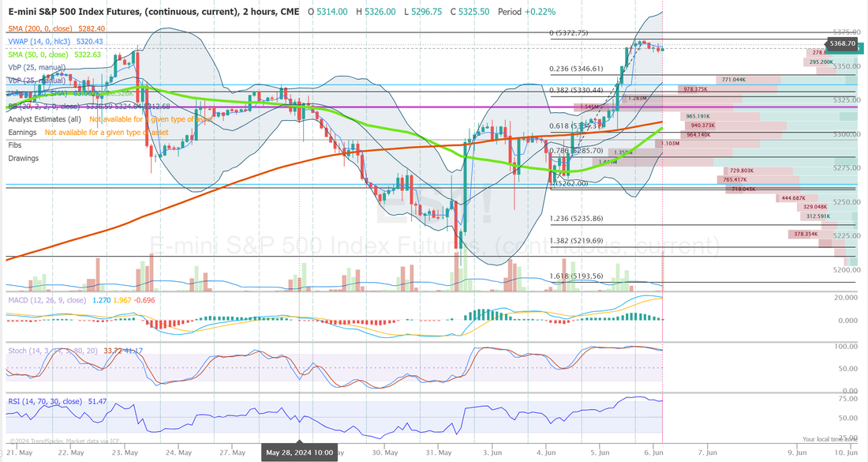Click the May 28, 2024 10:00 date tooltip
Image resolution: width=868 pixels, height=462 pixels.
[x=299, y=453]
